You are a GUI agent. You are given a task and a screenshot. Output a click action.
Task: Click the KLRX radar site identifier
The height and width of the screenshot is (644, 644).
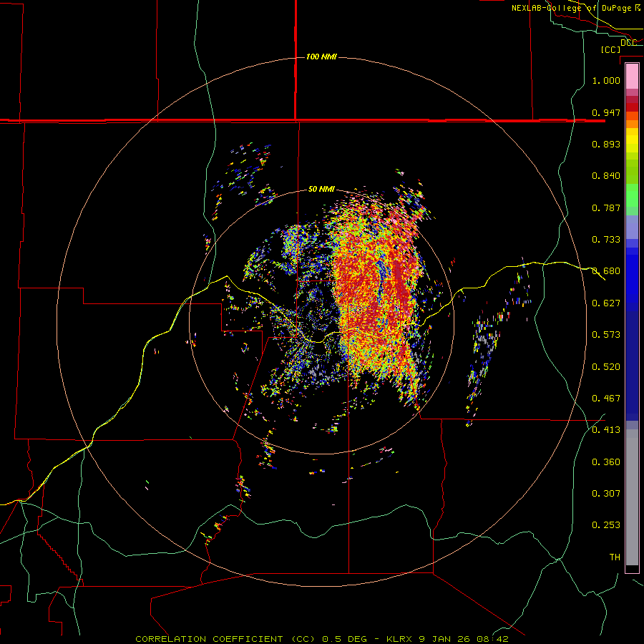tap(400, 639)
